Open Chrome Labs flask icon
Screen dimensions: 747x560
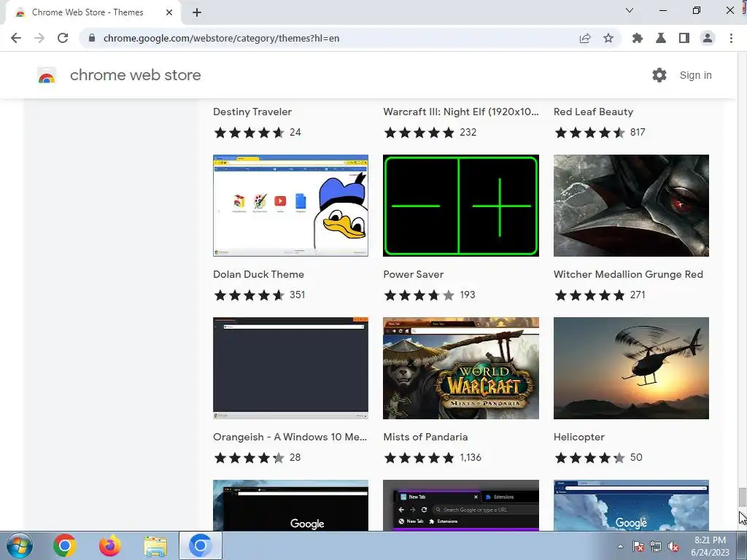(661, 38)
